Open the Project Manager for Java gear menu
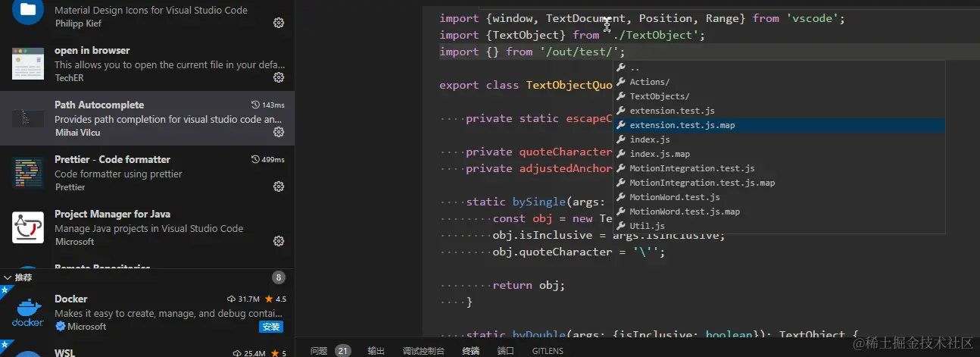The image size is (980, 357). [278, 241]
